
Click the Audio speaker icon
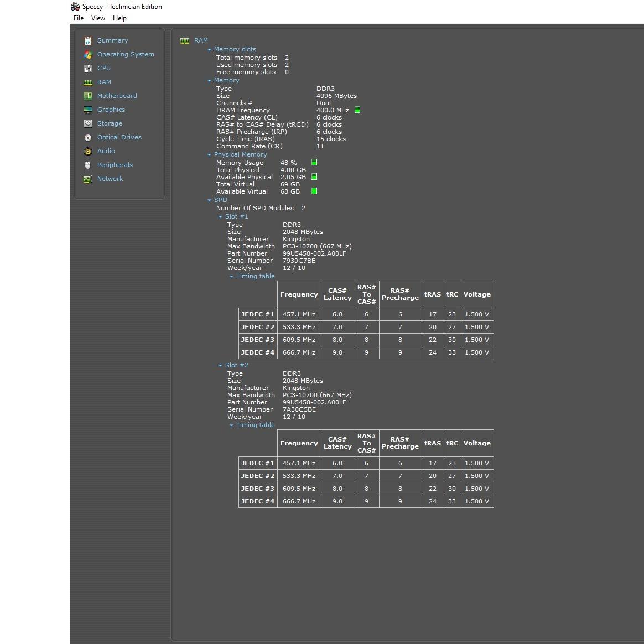coord(88,152)
